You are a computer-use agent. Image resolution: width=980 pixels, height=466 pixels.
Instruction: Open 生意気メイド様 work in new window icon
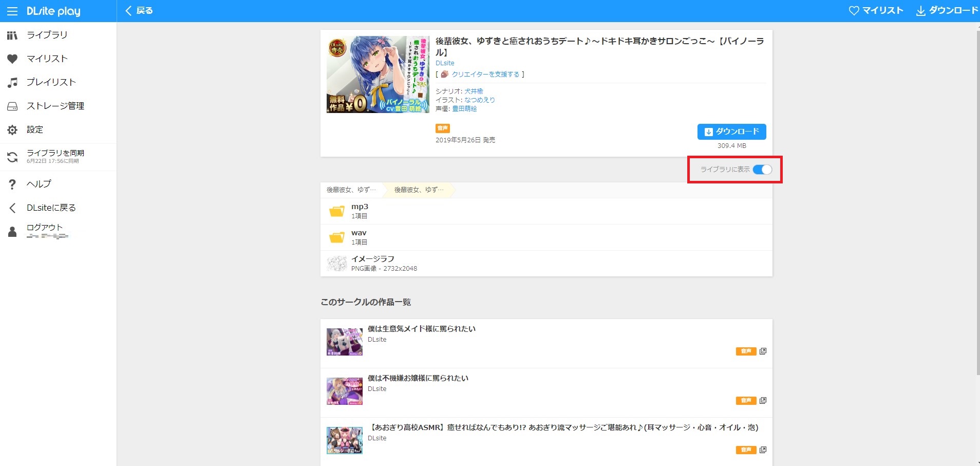763,351
